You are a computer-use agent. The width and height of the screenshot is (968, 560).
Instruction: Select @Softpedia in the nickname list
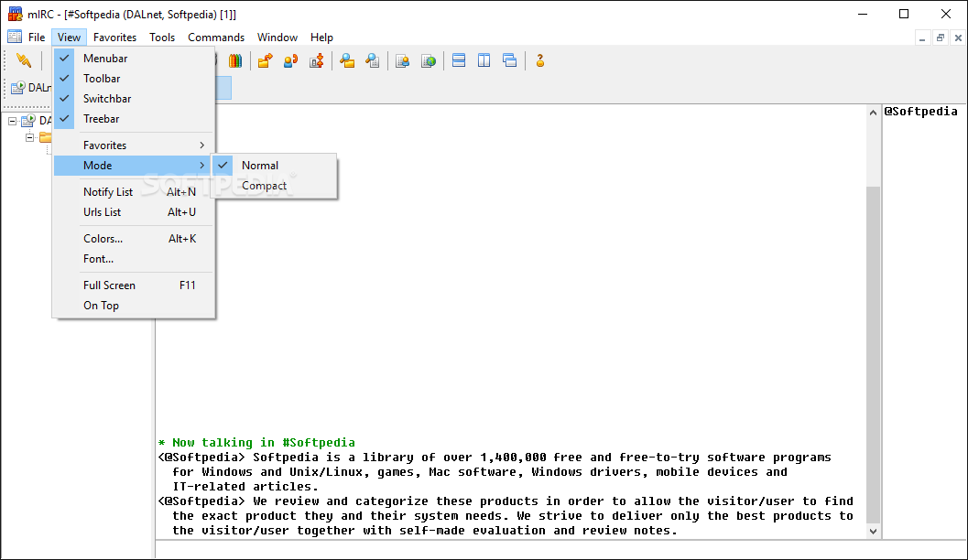point(920,111)
